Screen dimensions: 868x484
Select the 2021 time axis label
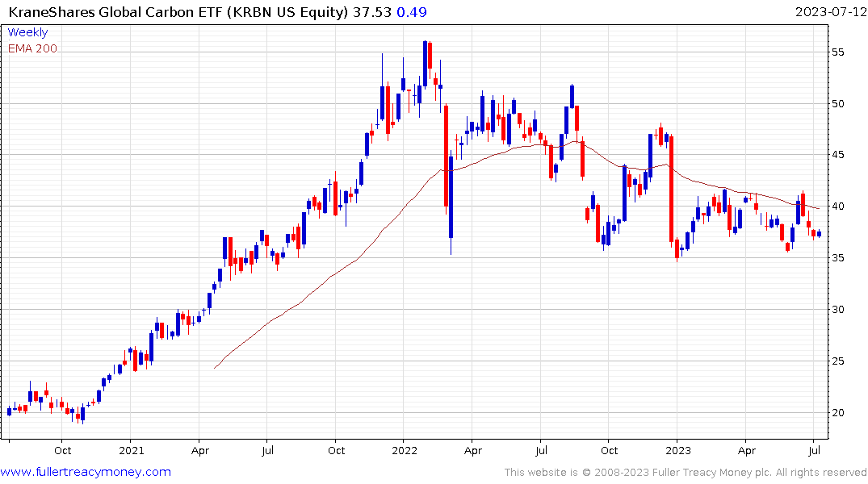(132, 450)
